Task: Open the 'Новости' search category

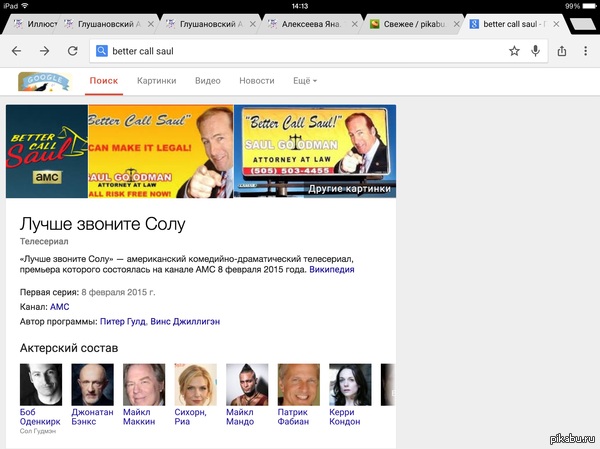Action: pos(257,81)
